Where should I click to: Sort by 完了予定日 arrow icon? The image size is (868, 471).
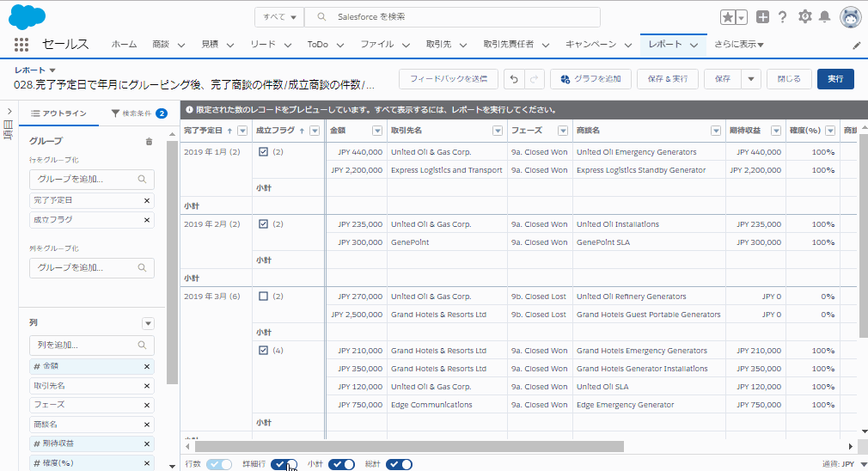point(229,131)
